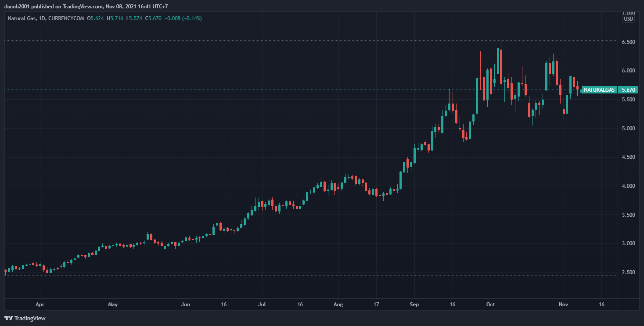Click the current price value 5.670

click(629, 90)
